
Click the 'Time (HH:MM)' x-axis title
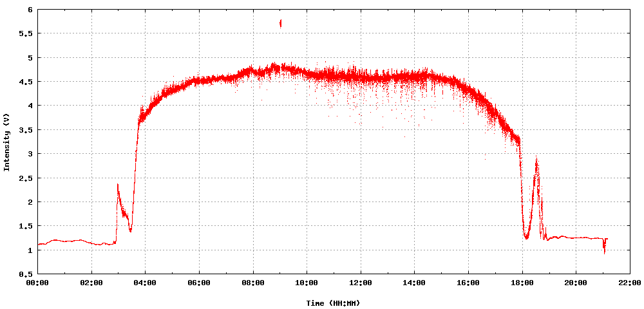pos(333,303)
